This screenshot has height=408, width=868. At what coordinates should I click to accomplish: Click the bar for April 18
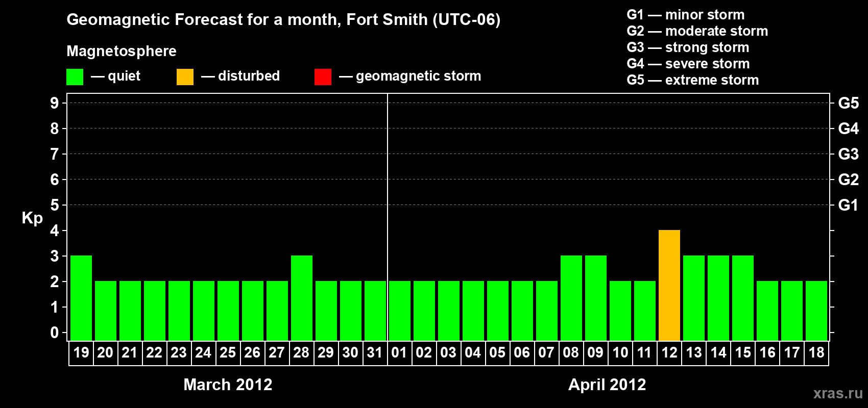[x=816, y=311]
